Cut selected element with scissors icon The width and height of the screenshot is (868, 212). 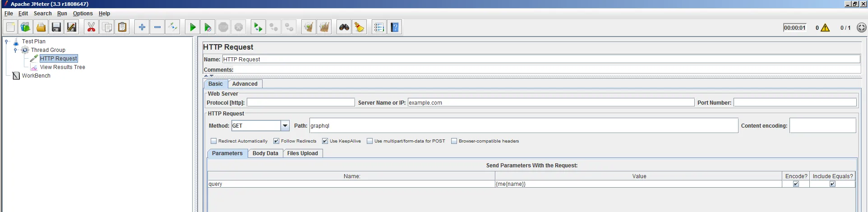pos(92,27)
